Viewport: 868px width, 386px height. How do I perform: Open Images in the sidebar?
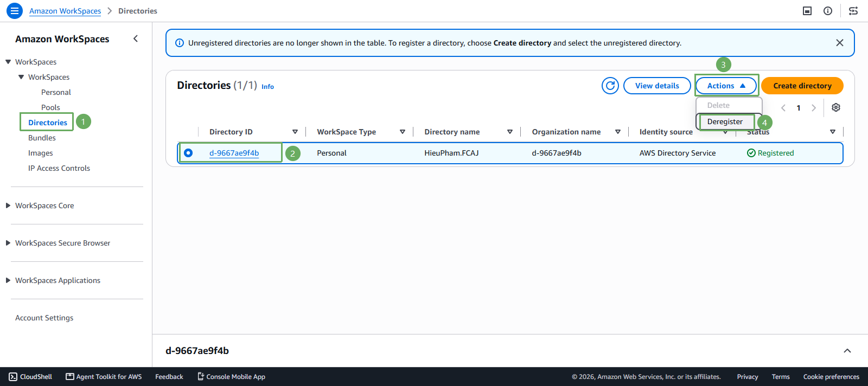tap(41, 153)
